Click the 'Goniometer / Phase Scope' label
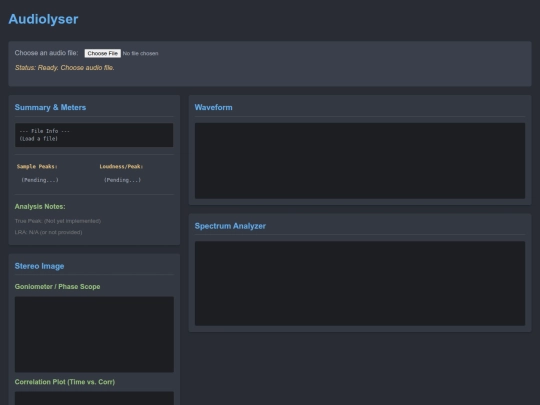Viewport: 540px width, 405px height. pos(58,287)
